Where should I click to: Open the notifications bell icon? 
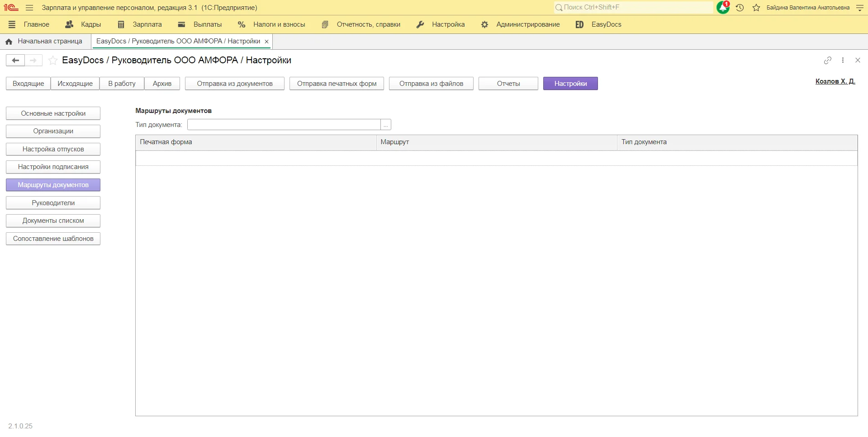723,8
